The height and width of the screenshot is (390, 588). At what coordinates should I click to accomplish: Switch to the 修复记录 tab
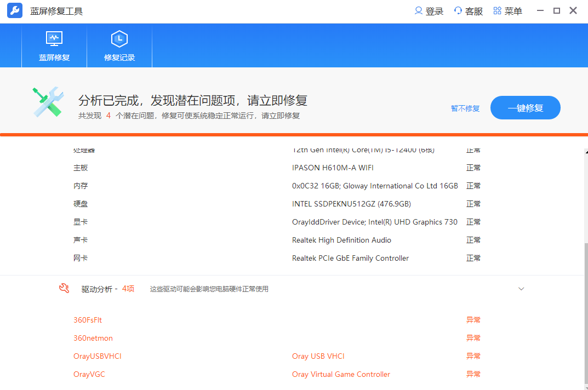119,46
